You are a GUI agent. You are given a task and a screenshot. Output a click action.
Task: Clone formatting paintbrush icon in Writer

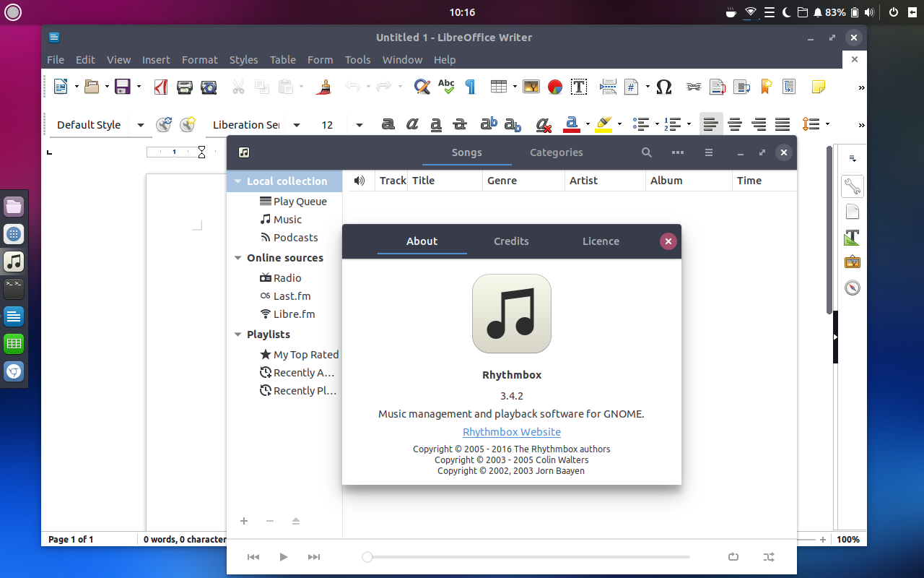coord(325,87)
